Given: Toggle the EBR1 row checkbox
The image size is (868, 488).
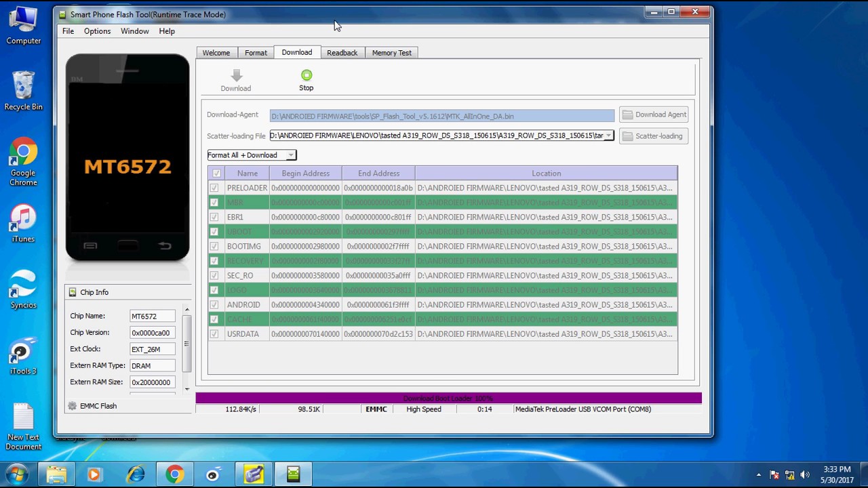Looking at the screenshot, I should [214, 217].
